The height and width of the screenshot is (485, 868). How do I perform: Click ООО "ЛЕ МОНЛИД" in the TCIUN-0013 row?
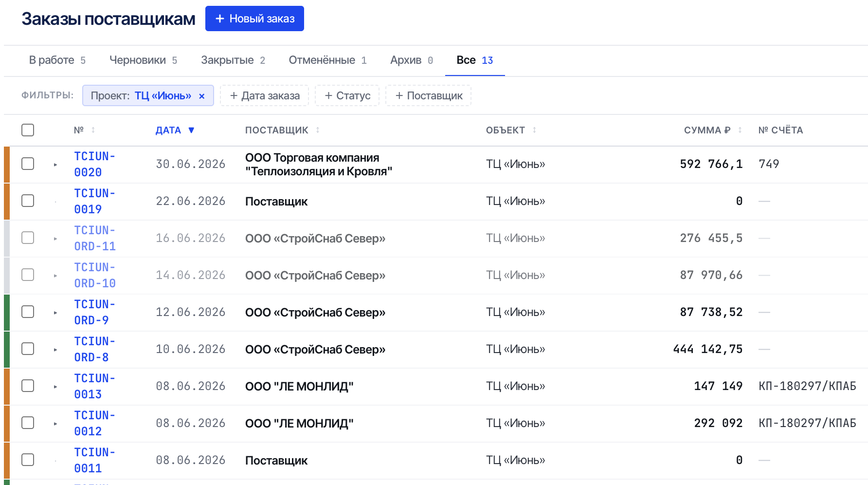[299, 387]
